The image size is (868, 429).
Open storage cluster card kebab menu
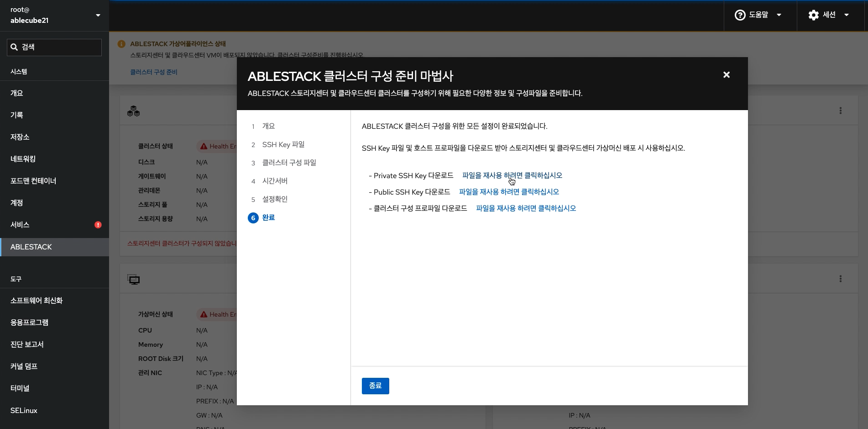click(x=840, y=111)
